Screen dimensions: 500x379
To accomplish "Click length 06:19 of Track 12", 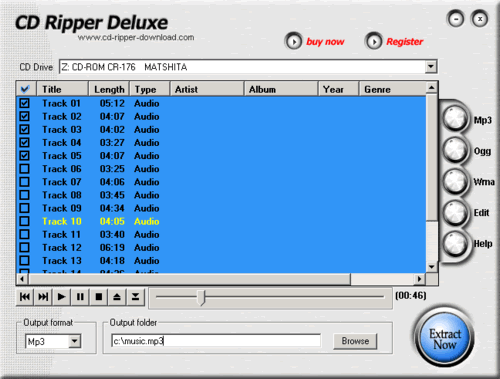I will (x=112, y=248).
